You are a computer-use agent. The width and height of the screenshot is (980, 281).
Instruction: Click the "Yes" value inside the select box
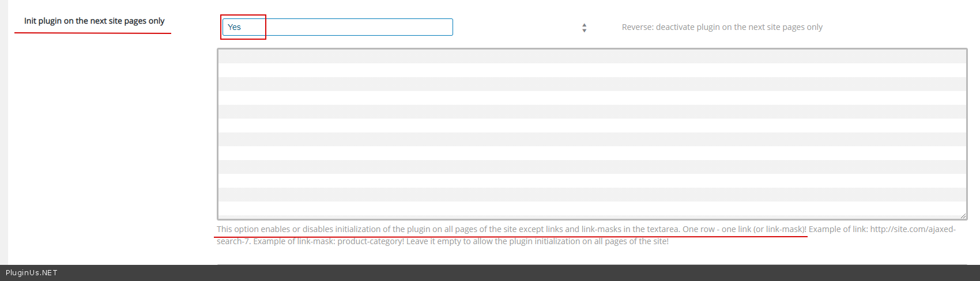coord(234,27)
